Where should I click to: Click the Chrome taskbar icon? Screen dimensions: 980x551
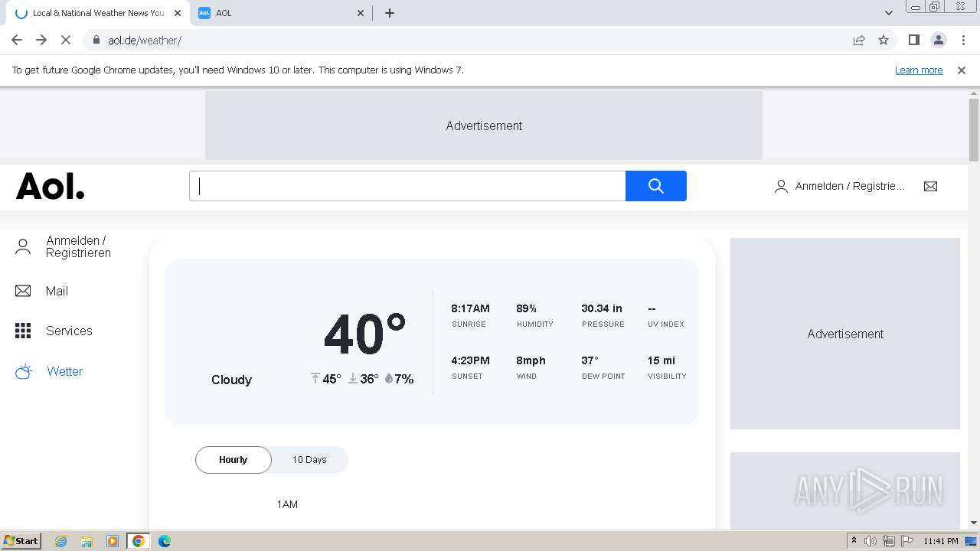click(x=139, y=541)
